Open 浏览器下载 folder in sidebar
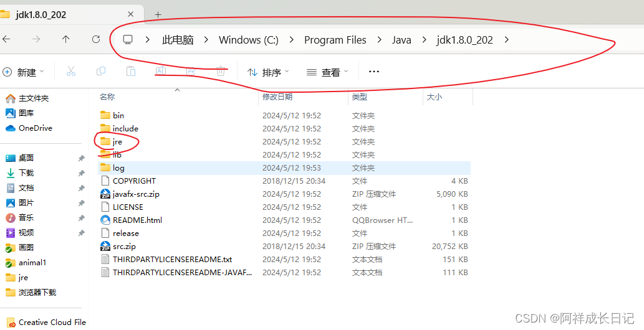This screenshot has height=330, width=644. point(31,293)
